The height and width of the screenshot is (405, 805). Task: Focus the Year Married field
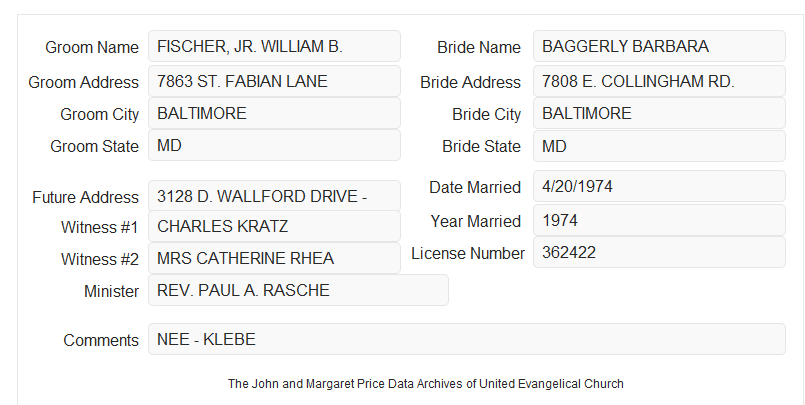pyautogui.click(x=659, y=220)
